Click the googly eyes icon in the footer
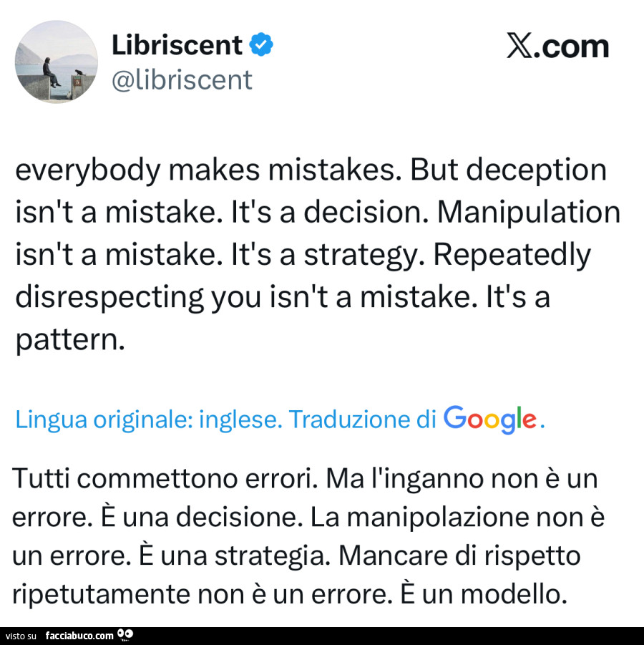The height and width of the screenshot is (645, 644). tap(125, 635)
